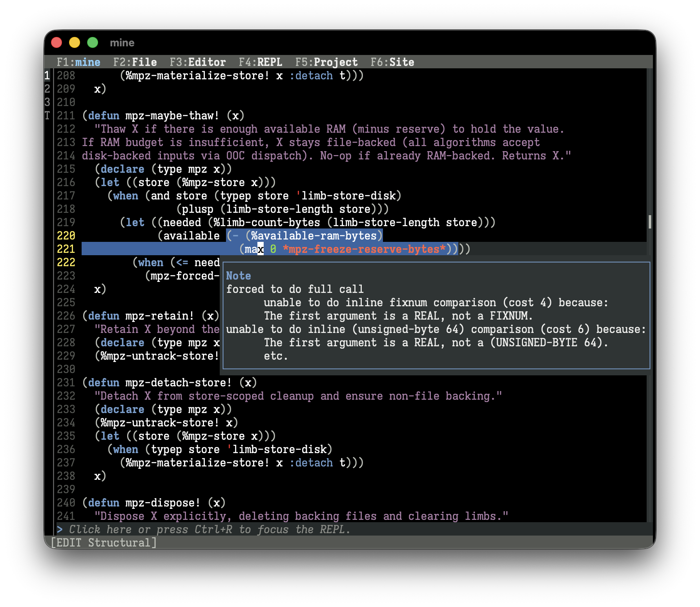The width and height of the screenshot is (700, 607).
Task: Click the %available-ram-bytes call
Action: (x=314, y=236)
